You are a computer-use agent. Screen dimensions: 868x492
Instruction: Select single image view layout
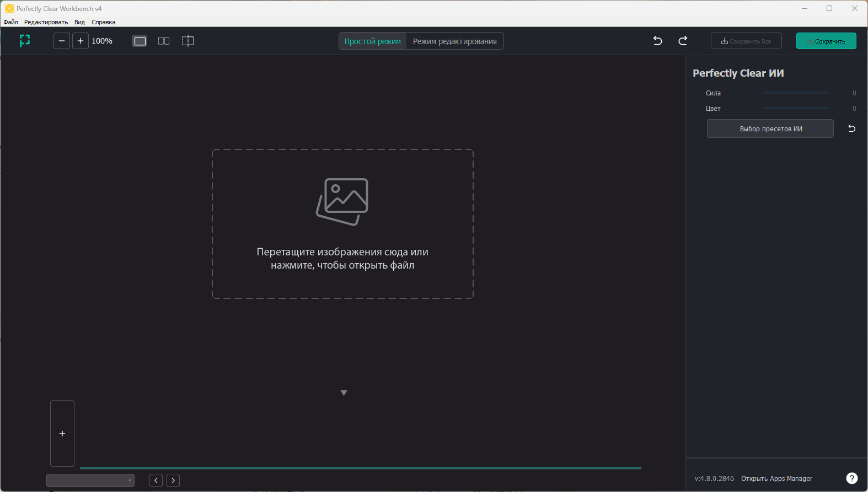click(x=140, y=41)
